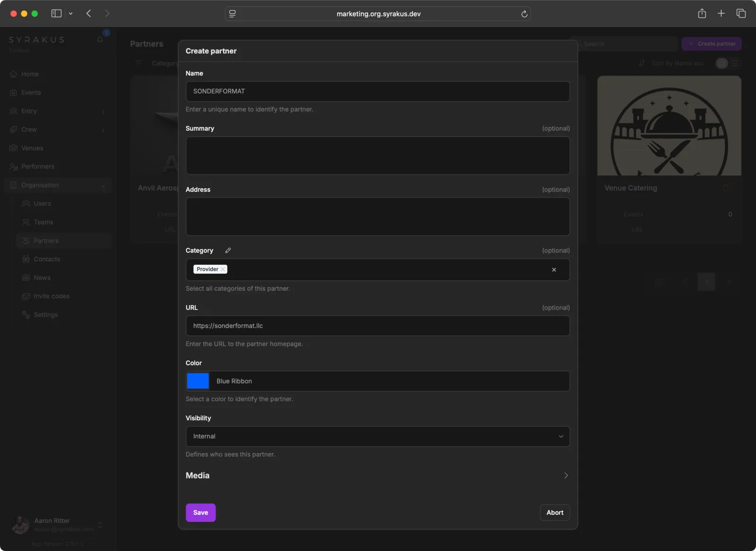Open the Invite codes section
The width and height of the screenshot is (756, 551).
coord(51,296)
